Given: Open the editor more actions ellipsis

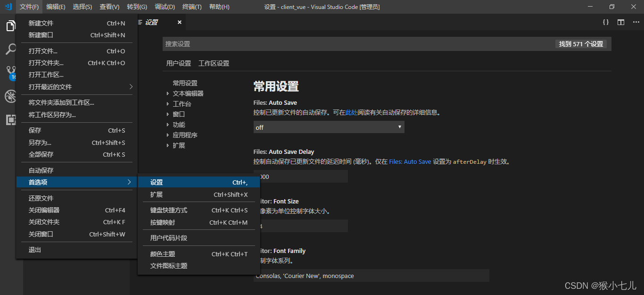Looking at the screenshot, I should pyautogui.click(x=636, y=22).
